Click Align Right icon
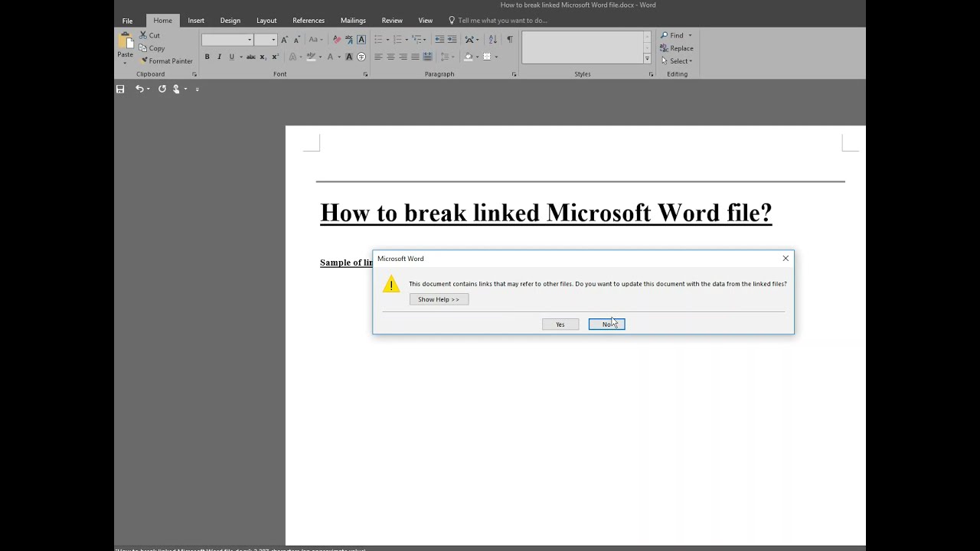 click(403, 57)
